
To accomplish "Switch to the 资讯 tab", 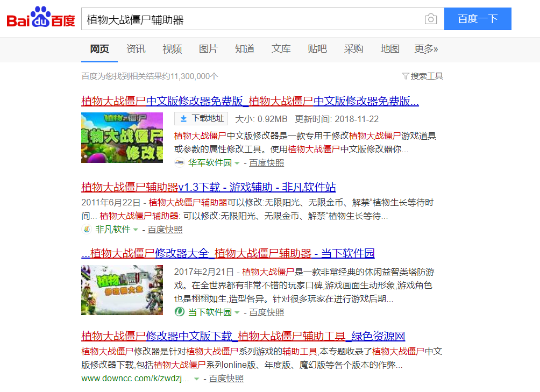I will click(x=136, y=49).
